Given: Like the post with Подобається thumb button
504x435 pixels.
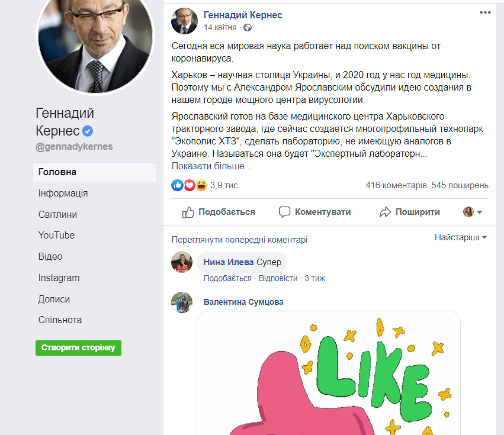Looking at the screenshot, I should (x=219, y=212).
